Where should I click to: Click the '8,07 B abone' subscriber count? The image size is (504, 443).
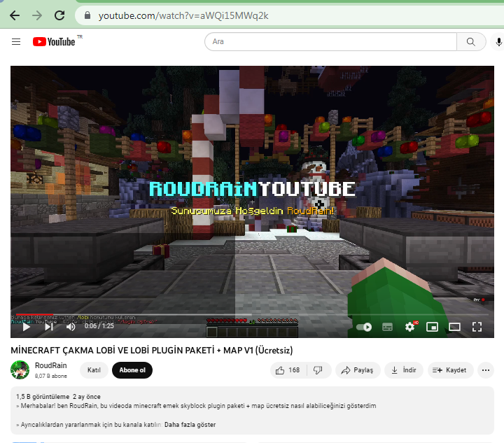coord(51,376)
